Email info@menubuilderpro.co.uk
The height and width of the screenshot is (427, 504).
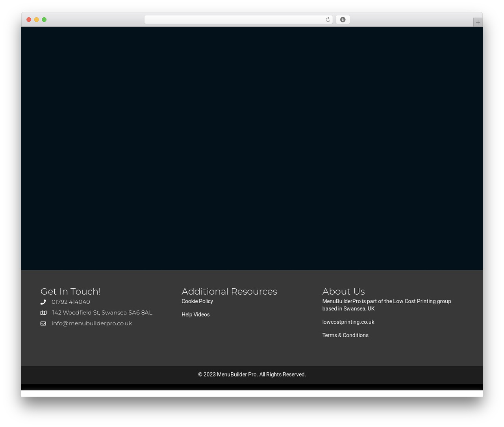[x=92, y=323]
